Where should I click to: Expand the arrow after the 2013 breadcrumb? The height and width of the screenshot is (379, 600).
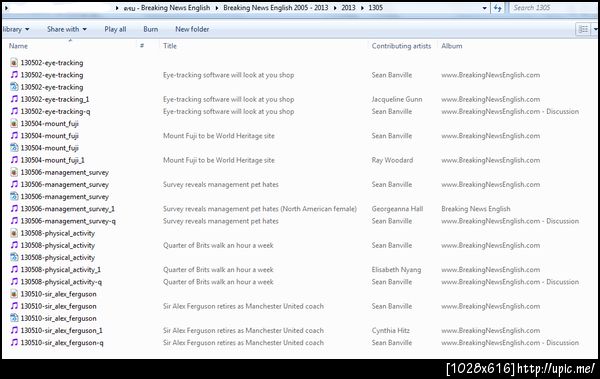click(x=362, y=8)
